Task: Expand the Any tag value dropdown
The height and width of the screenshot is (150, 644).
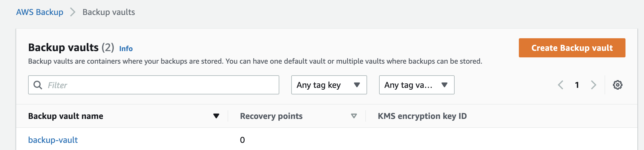Action: (x=417, y=85)
